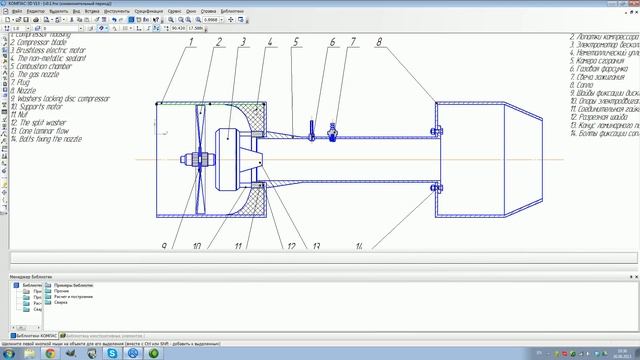Toggle the Library Manager toolbar icon
The image size is (640, 360).
131,20
